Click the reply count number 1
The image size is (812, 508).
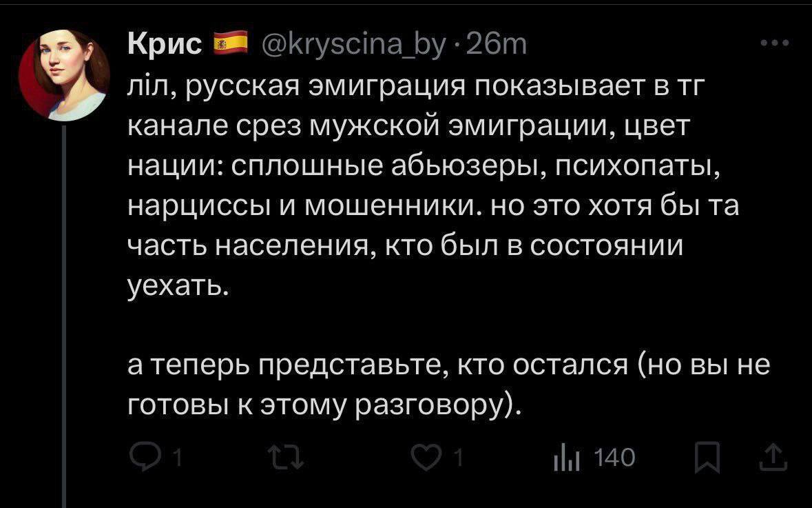177,458
